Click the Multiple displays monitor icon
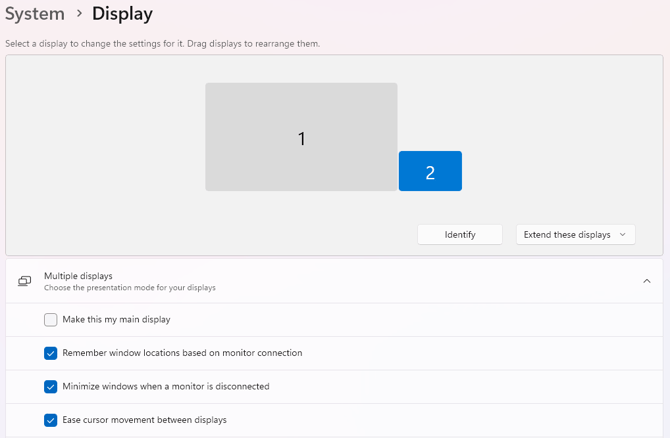670x438 pixels. 25,281
